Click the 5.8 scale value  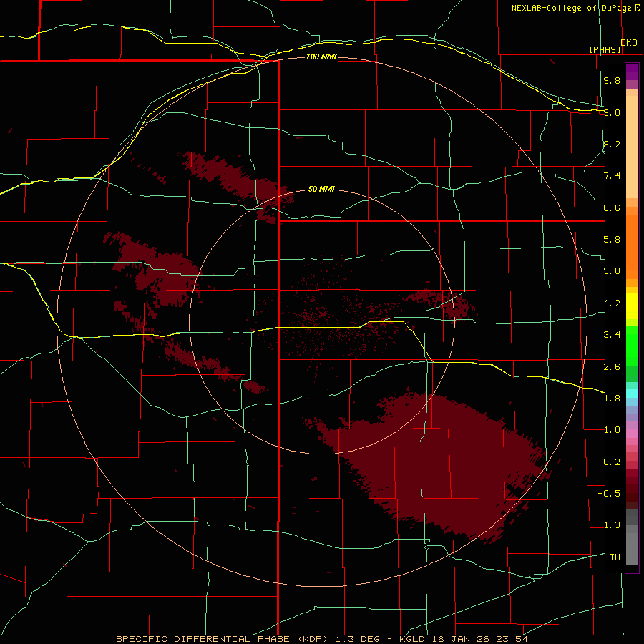click(612, 240)
